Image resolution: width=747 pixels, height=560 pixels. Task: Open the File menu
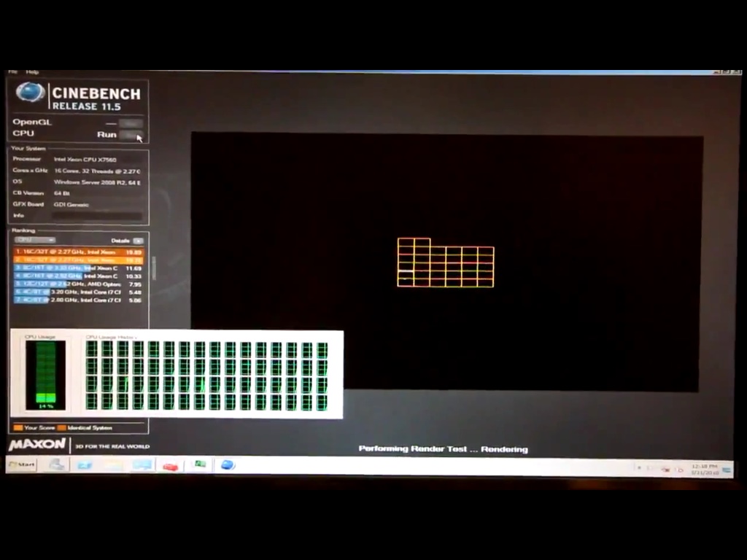(13, 72)
